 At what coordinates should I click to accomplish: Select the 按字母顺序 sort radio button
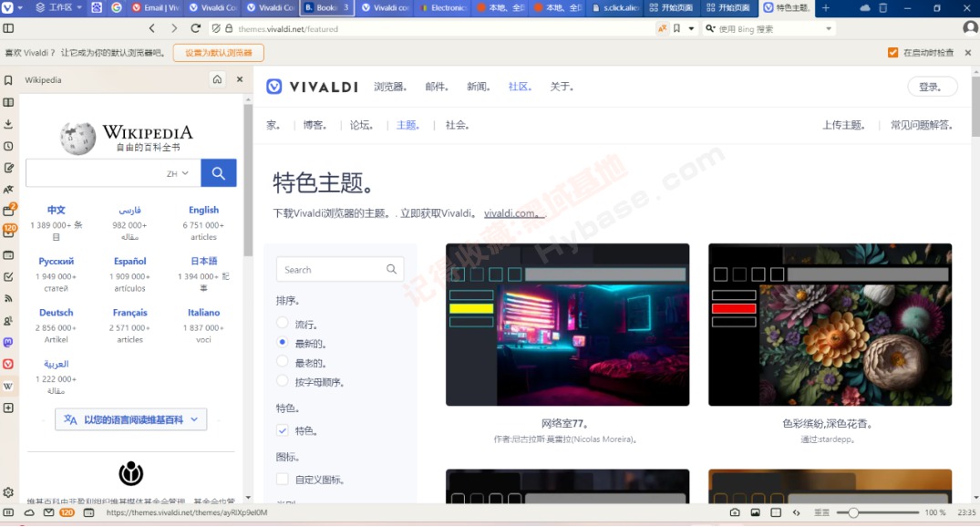283,381
